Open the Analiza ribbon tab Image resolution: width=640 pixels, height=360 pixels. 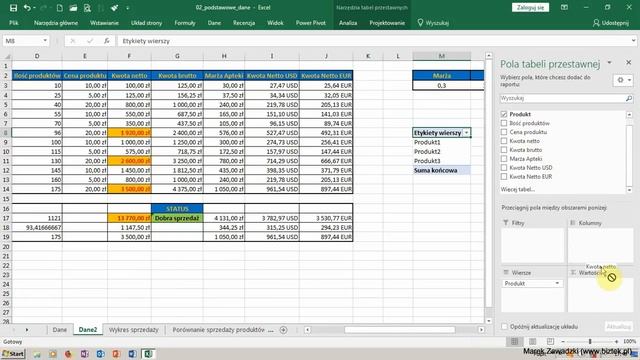tap(348, 23)
